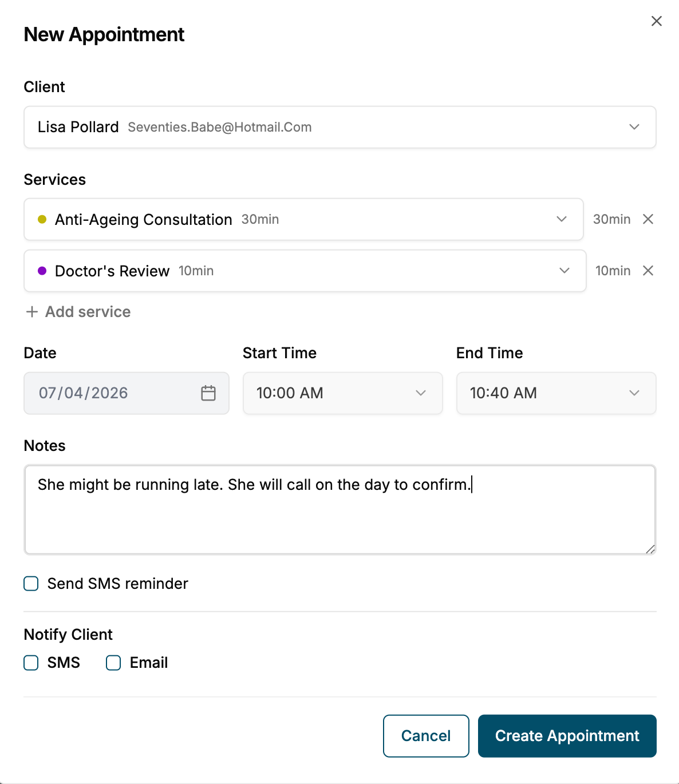Viewport: 679px width, 784px height.
Task: Click inside the Notes text area
Action: point(340,510)
